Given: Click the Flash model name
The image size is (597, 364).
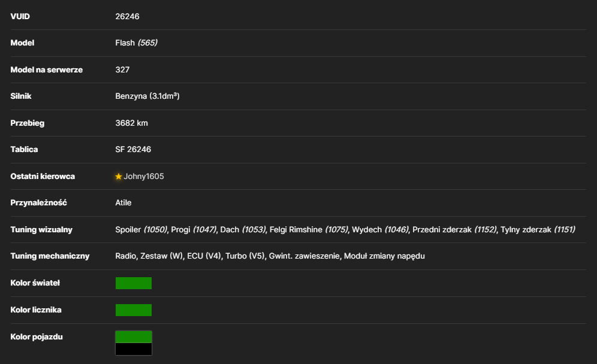Looking at the screenshot, I should tap(125, 43).
